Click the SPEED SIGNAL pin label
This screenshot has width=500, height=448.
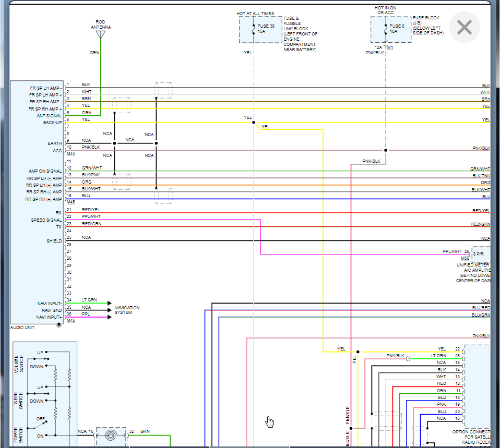(46, 220)
